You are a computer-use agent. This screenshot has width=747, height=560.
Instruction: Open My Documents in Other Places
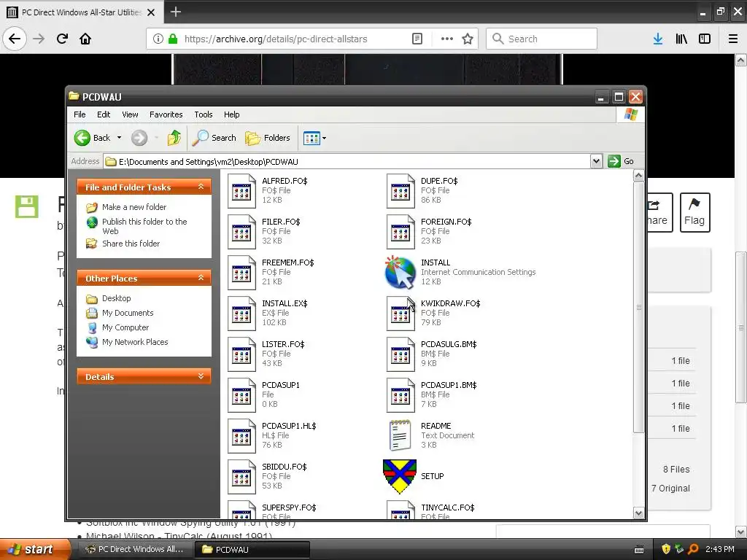point(128,313)
